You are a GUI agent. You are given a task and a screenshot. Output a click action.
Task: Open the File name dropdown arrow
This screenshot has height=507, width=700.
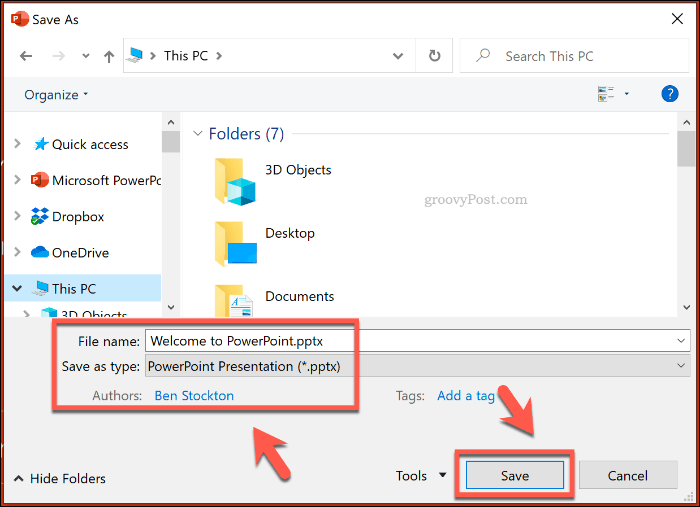[681, 341]
